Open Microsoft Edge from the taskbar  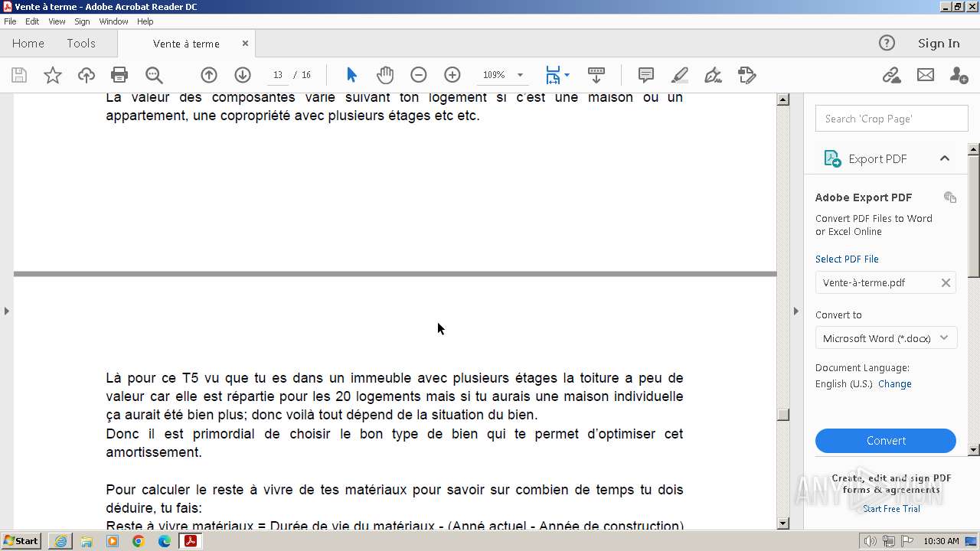(x=165, y=541)
